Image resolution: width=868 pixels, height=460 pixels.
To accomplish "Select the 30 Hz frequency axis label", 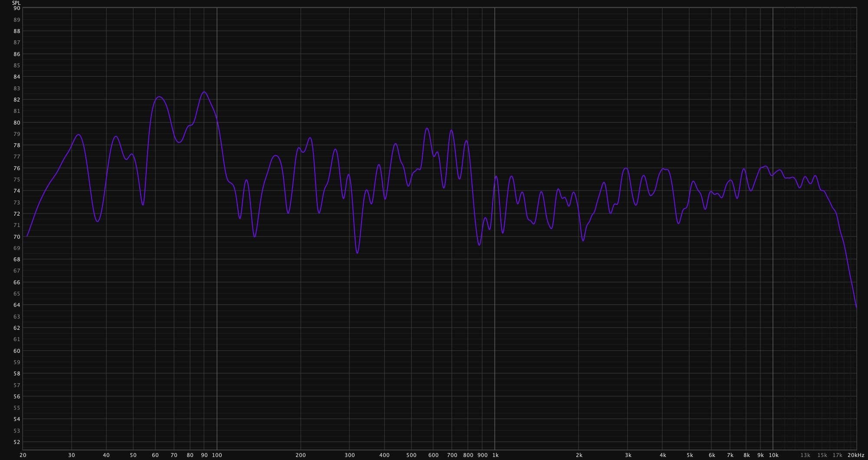I will [72, 455].
